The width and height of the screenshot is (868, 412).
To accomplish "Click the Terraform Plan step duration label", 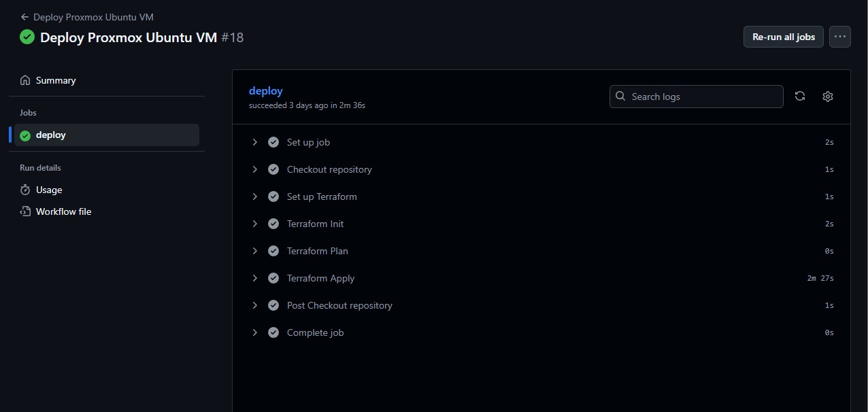I will [x=829, y=250].
